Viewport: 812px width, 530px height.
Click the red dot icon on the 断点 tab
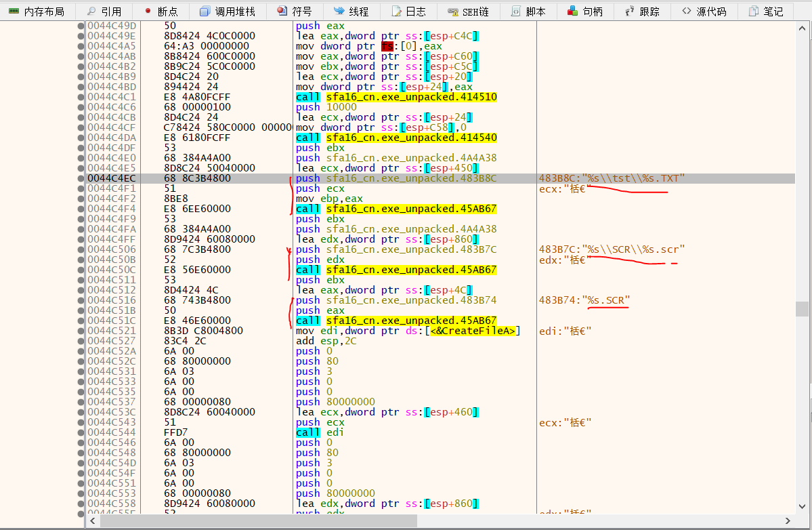148,12
